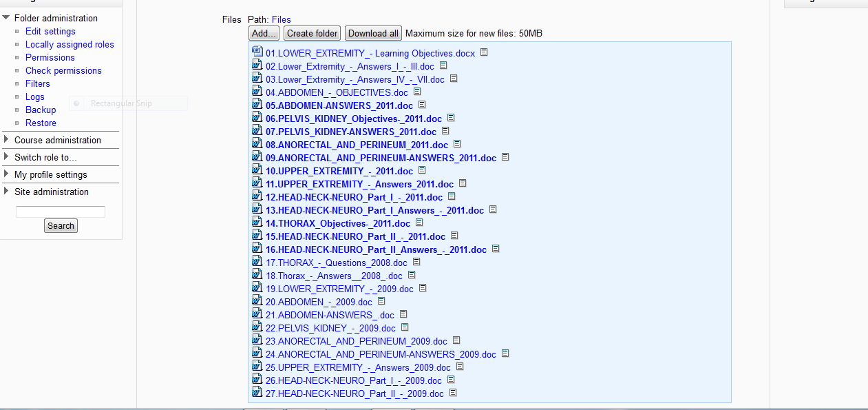Click menu icon for 13.HEAD-NECK-NEURO_Part_I_Answers_-_2011.doc

pos(493,209)
